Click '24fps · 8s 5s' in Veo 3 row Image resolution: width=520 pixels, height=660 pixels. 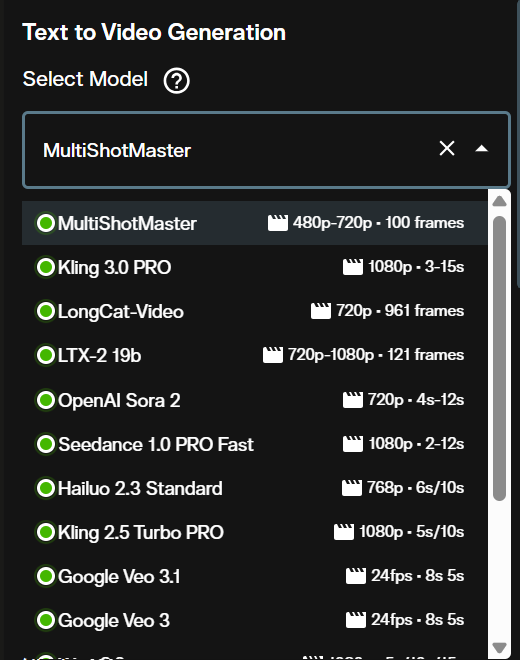point(418,620)
